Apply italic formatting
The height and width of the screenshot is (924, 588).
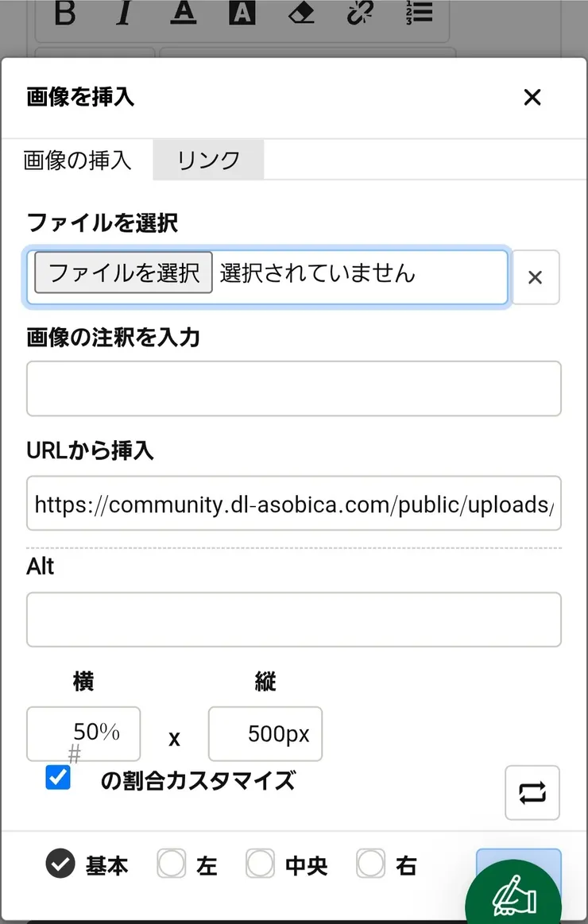(123, 14)
